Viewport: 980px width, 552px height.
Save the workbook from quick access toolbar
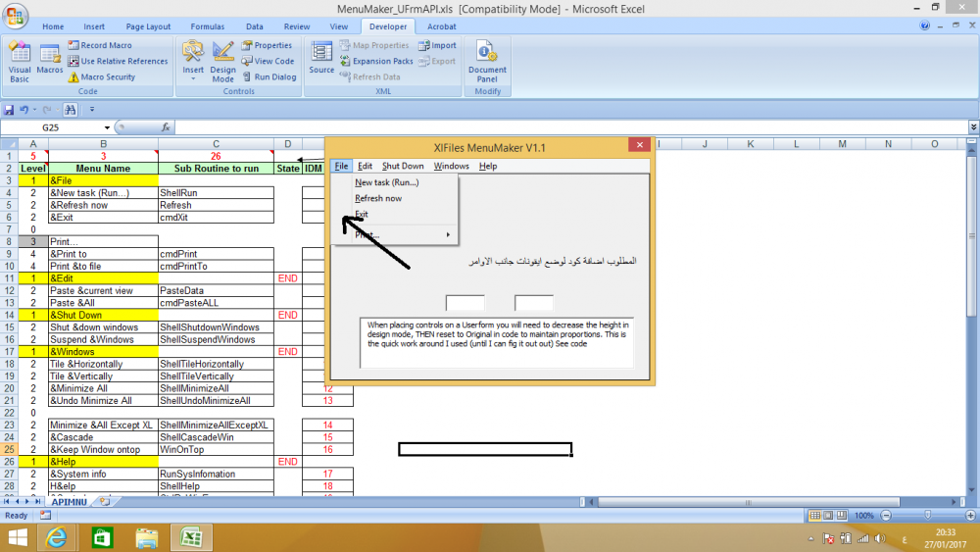pyautogui.click(x=9, y=110)
